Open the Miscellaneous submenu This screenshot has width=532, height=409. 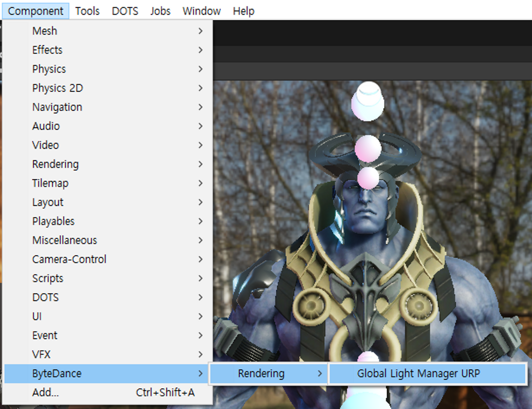pos(65,240)
